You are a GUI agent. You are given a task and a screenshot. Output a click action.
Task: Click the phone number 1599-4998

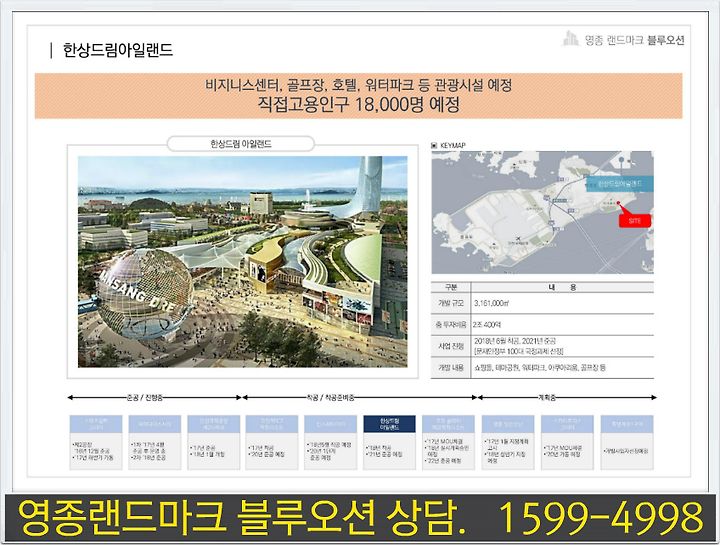[601, 517]
